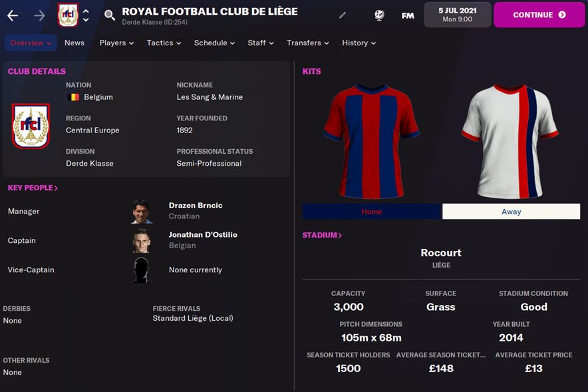The width and height of the screenshot is (588, 392).
Task: Click the back navigation arrow
Action: pyautogui.click(x=13, y=15)
